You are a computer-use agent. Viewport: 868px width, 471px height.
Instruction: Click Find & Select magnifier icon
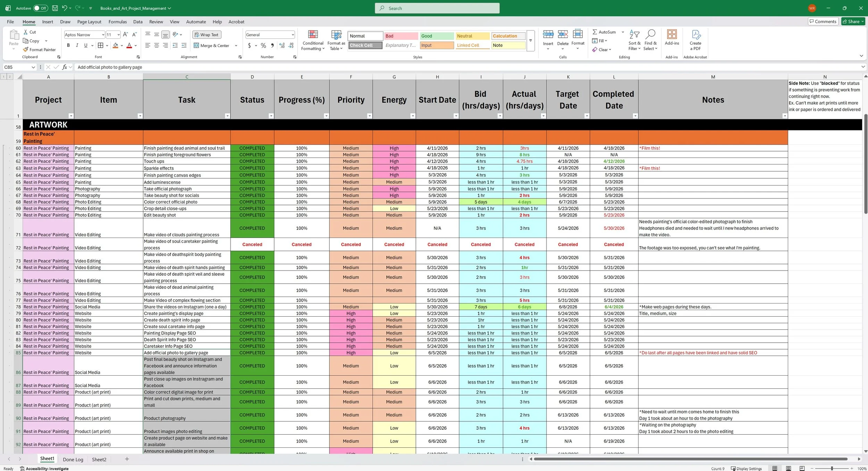(650, 34)
